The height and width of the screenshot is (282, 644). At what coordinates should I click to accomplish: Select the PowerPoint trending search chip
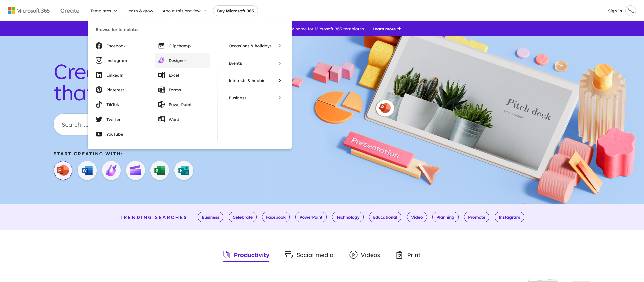coord(311,217)
